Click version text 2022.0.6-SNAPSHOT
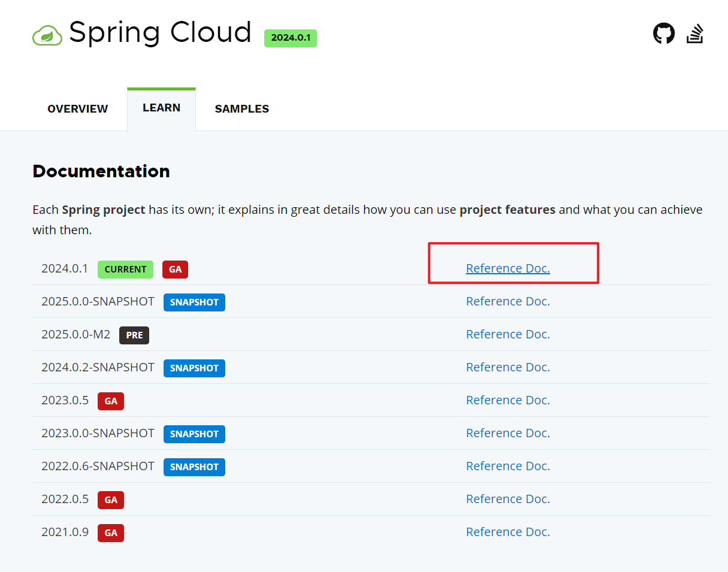 tap(98, 466)
